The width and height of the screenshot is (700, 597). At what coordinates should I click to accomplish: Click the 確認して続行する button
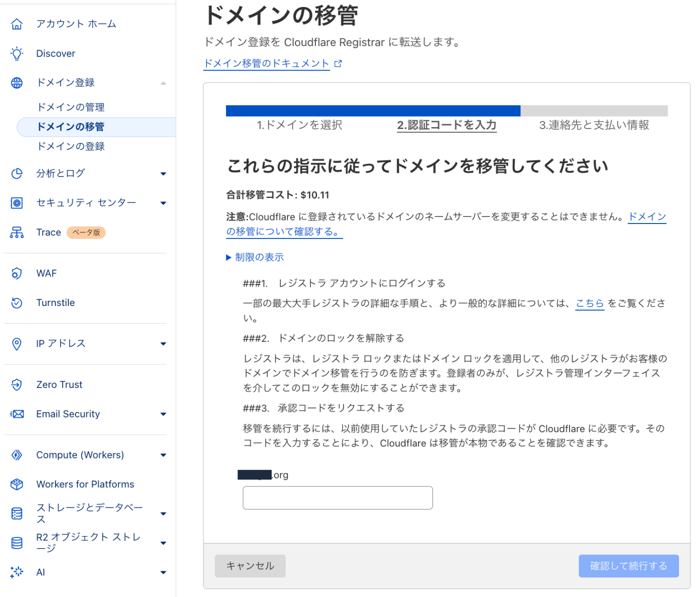[628, 566]
